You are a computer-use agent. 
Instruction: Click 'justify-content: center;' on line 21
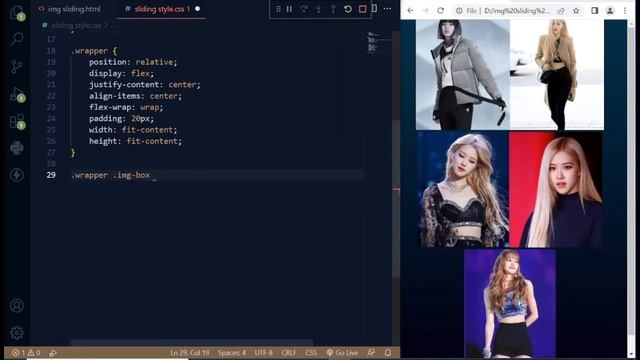145,84
